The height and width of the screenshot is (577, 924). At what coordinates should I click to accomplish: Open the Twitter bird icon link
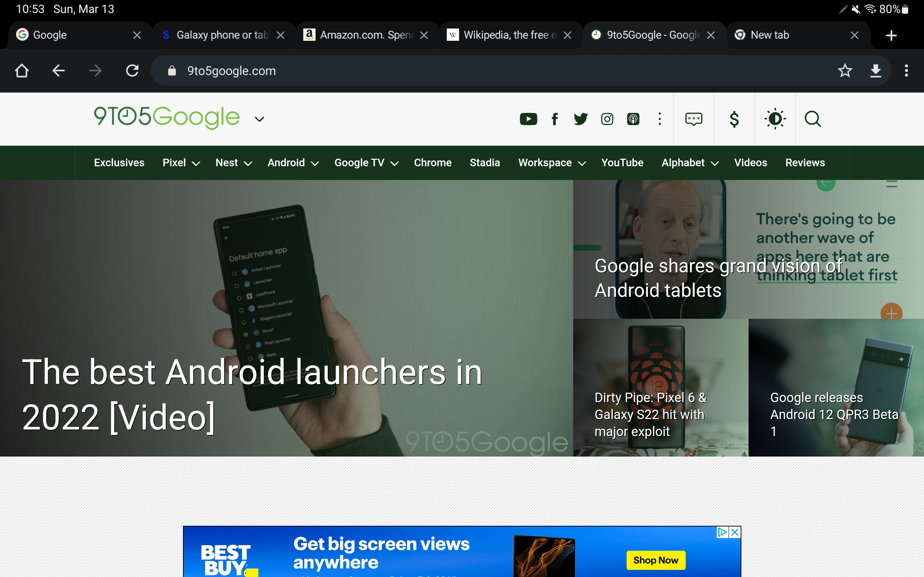(x=581, y=119)
